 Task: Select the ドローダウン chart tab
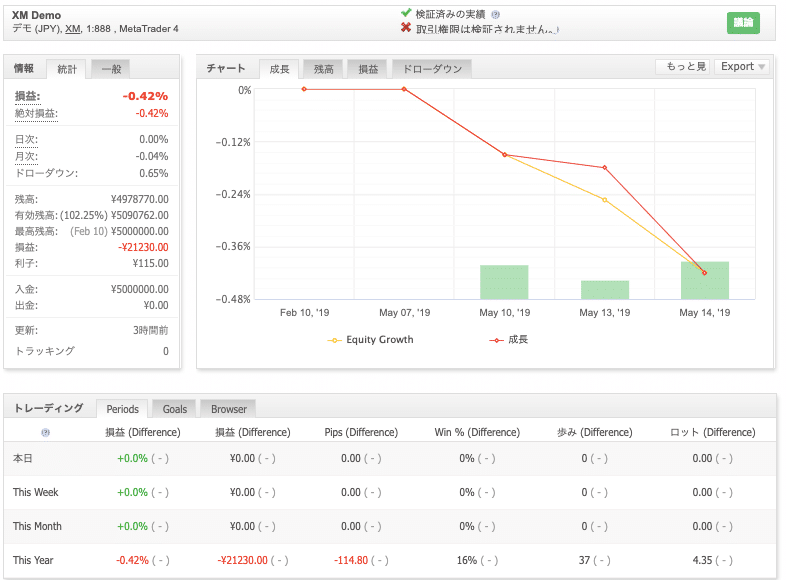tap(432, 69)
